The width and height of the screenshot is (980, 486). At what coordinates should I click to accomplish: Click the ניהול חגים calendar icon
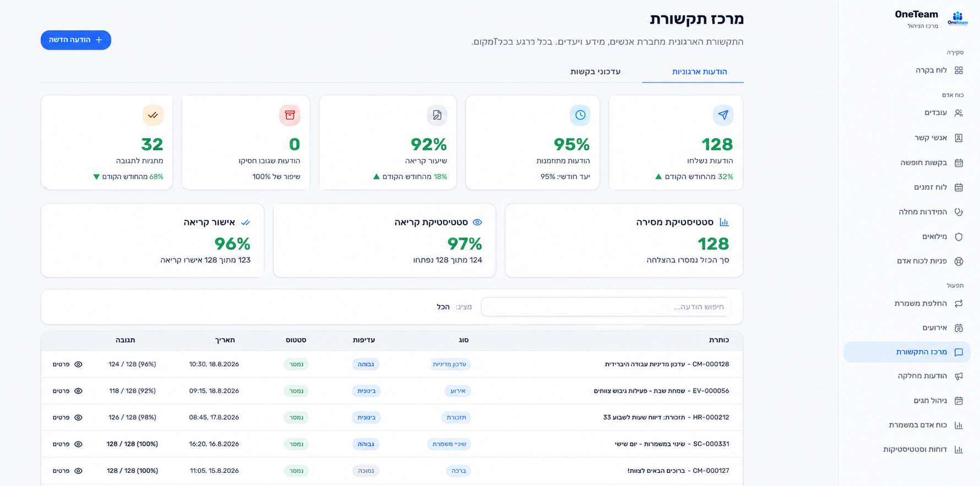(959, 401)
